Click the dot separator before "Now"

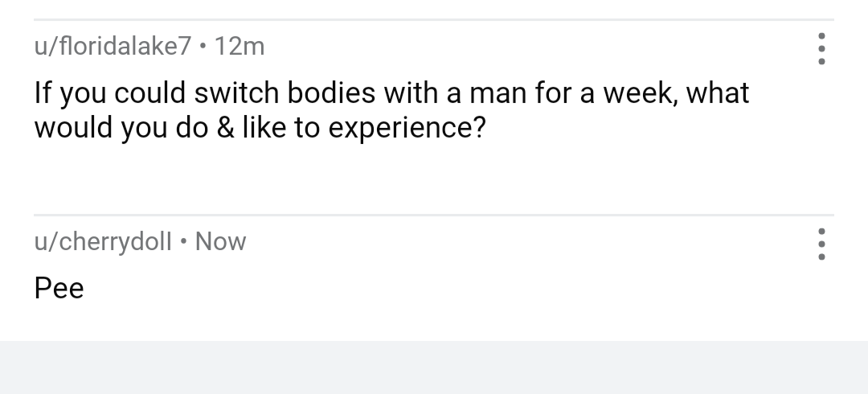click(183, 241)
